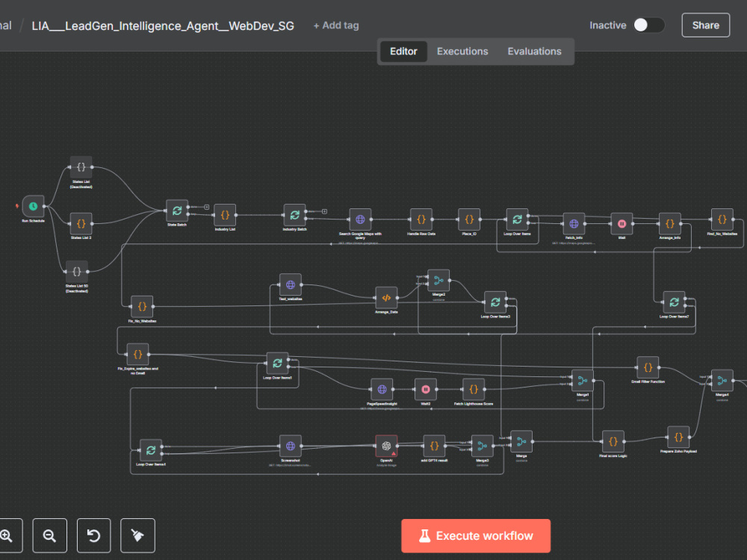Open the Arrange_Info code node
The width and height of the screenshot is (747, 560).
point(670,223)
